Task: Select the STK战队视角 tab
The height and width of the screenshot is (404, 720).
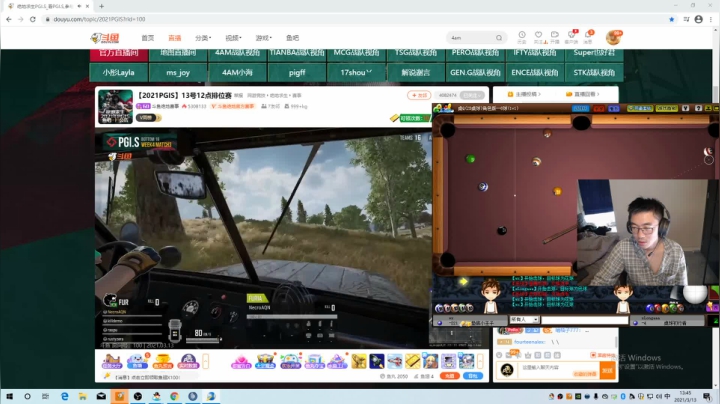Action: click(594, 73)
